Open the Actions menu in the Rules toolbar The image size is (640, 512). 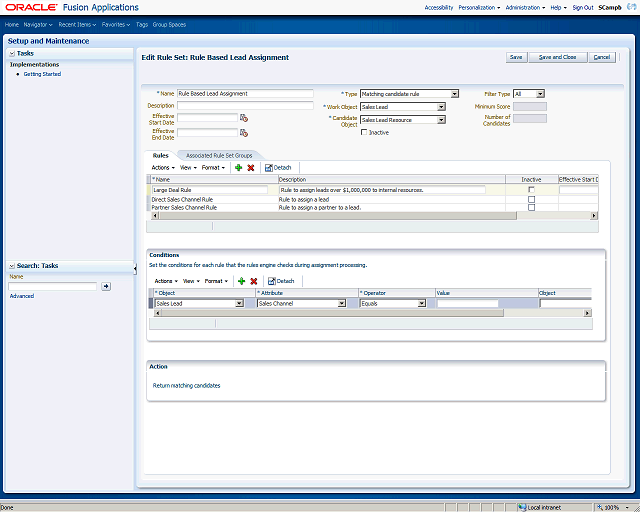163,168
